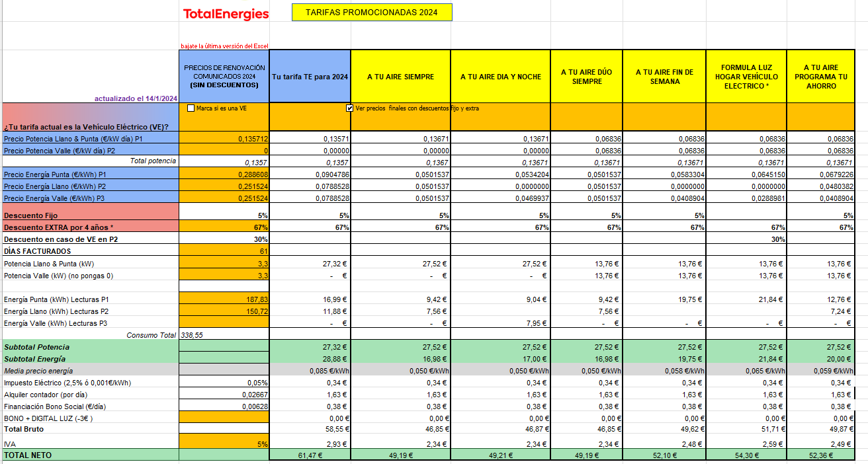The width and height of the screenshot is (868, 464).
Task: Click the TOTAL NETO value 61,47 €
Action: 310,455
